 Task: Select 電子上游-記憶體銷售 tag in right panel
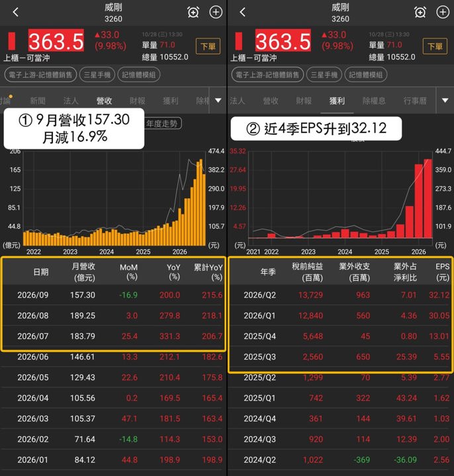pos(267,75)
